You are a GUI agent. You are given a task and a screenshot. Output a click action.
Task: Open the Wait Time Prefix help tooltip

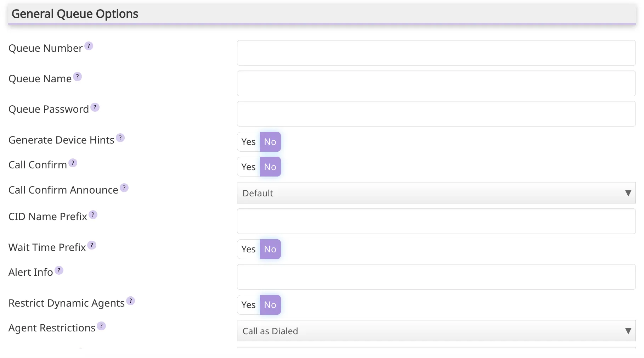pos(91,245)
